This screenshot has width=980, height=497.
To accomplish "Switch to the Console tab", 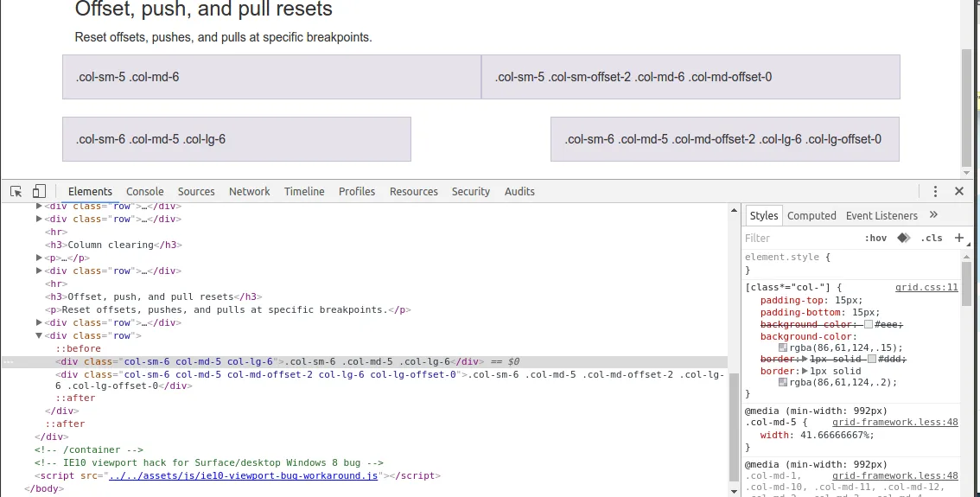I will click(145, 191).
